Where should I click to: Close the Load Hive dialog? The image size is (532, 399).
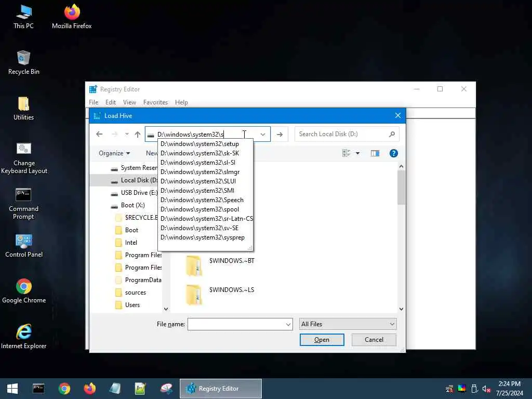[x=398, y=116]
